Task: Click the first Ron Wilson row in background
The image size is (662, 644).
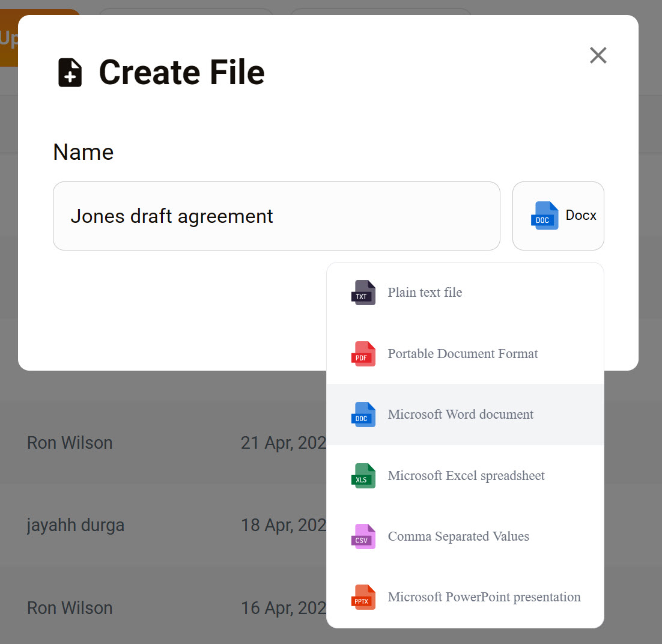Action: click(x=70, y=443)
